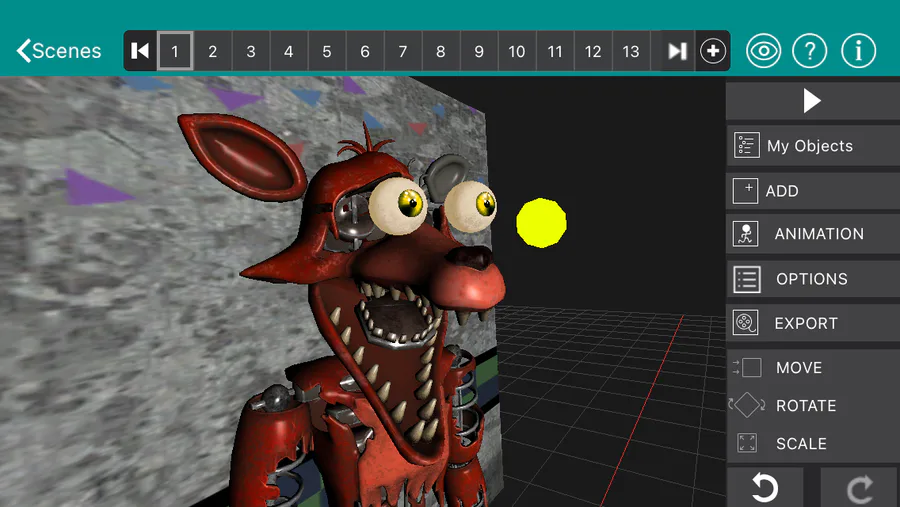Select frame 13 in timeline
Viewport: 900px width, 507px height.
(631, 51)
